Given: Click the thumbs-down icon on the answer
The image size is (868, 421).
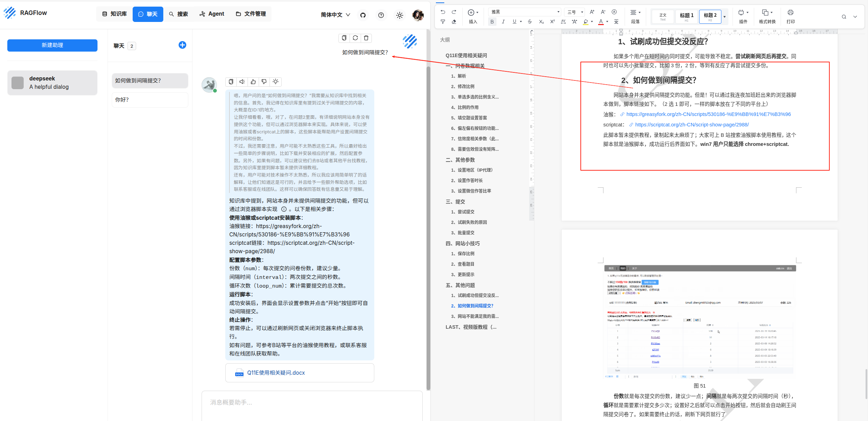Looking at the screenshot, I should (264, 81).
